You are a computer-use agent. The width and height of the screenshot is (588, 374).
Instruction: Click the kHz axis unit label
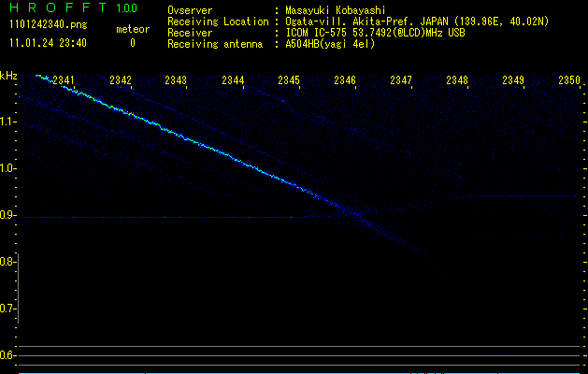[x=8, y=76]
